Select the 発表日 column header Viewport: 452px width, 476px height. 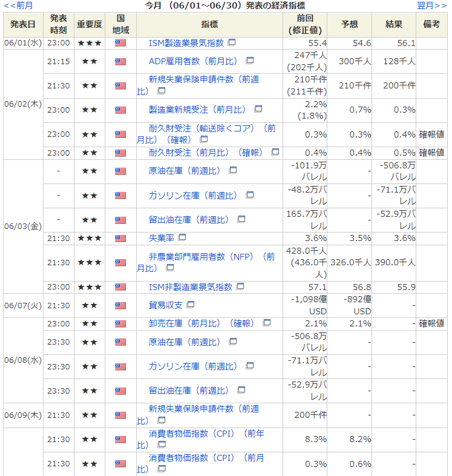point(23,25)
